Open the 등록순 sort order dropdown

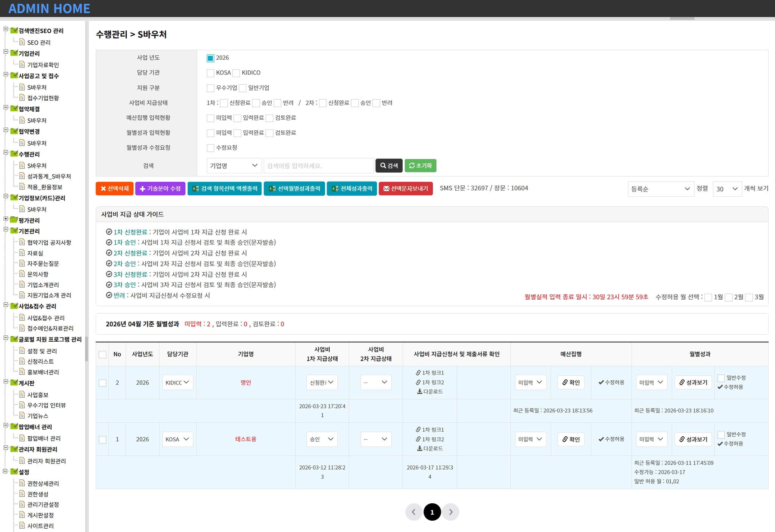coord(660,189)
